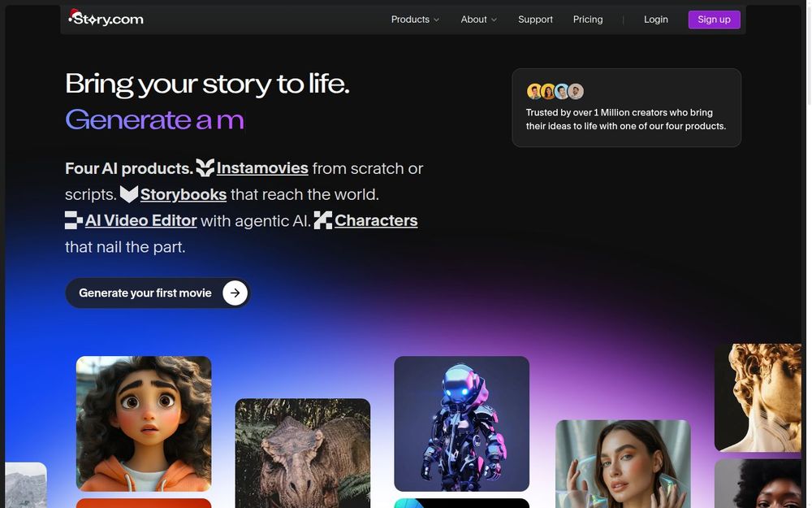Expand the Products dropdown menu
The width and height of the screenshot is (812, 508).
point(415,20)
